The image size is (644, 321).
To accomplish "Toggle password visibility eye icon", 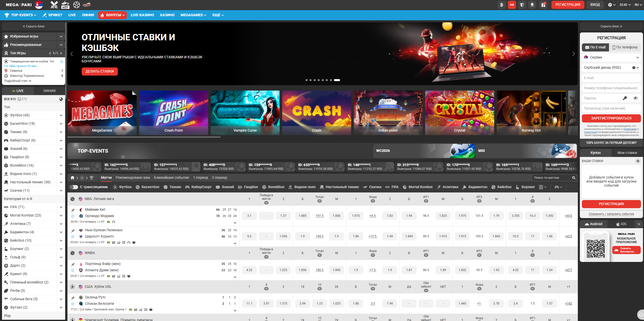I will click(635, 98).
